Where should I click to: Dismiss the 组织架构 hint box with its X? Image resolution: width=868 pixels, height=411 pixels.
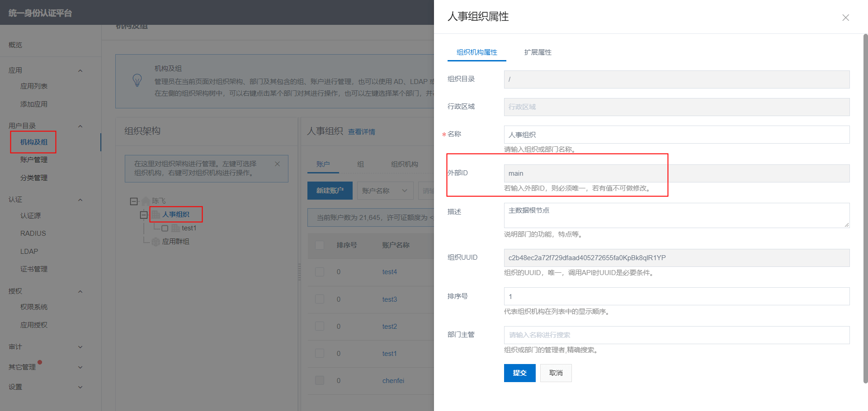pyautogui.click(x=278, y=164)
